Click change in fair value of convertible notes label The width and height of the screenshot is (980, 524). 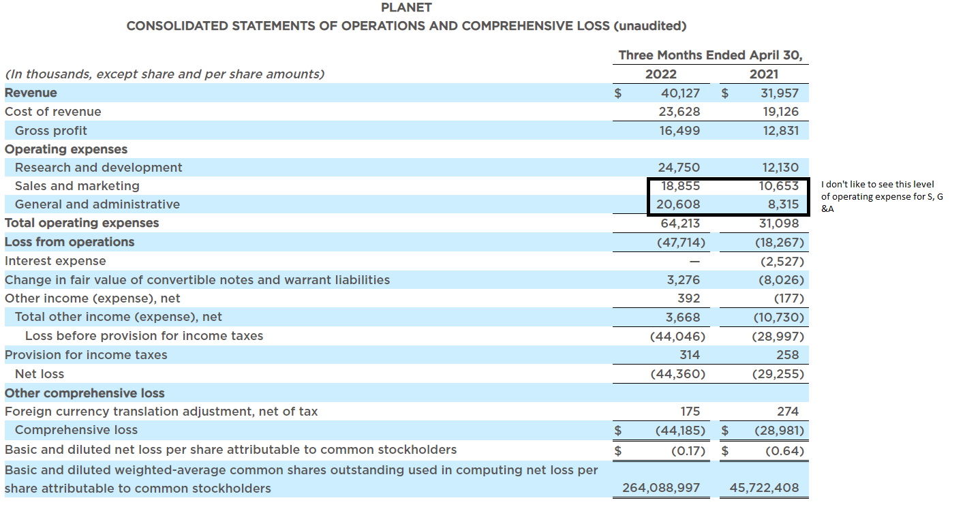(x=198, y=280)
